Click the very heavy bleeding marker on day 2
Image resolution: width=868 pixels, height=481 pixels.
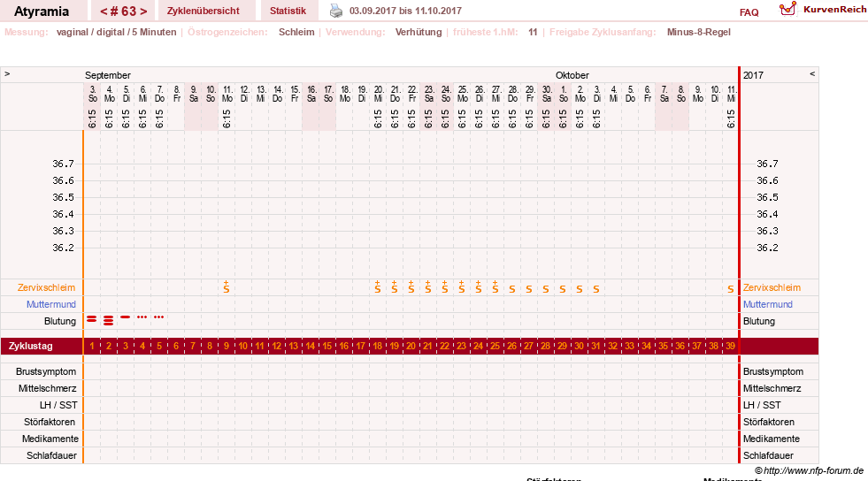tap(109, 320)
